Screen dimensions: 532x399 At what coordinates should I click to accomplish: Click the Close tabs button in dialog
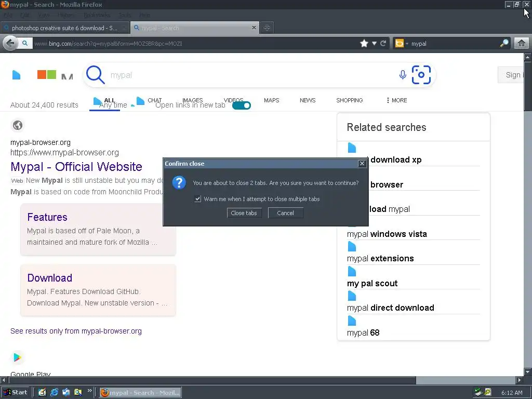click(x=244, y=213)
